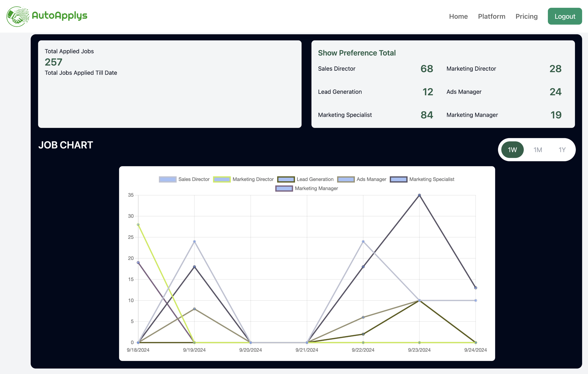Click the 257 total applied jobs number
The image size is (588, 374).
point(53,62)
